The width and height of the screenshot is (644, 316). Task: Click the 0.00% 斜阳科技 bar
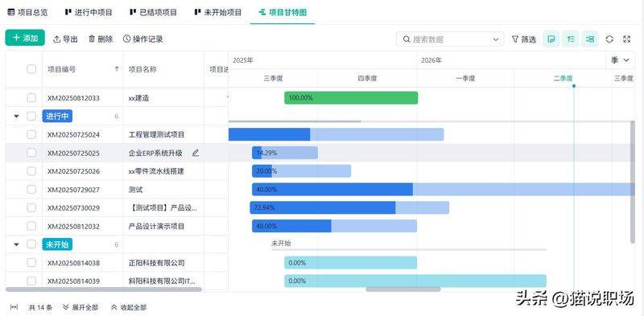(415, 281)
